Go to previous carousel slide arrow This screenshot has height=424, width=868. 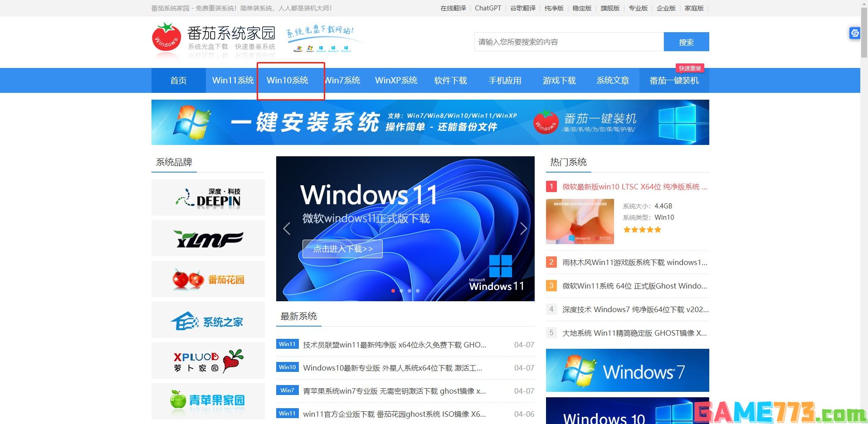tap(287, 229)
